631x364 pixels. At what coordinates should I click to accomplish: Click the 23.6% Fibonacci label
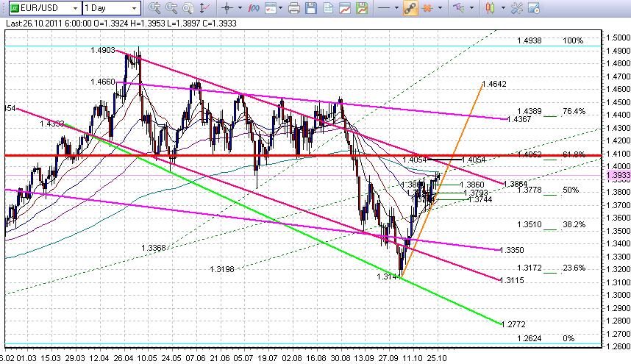tap(574, 268)
